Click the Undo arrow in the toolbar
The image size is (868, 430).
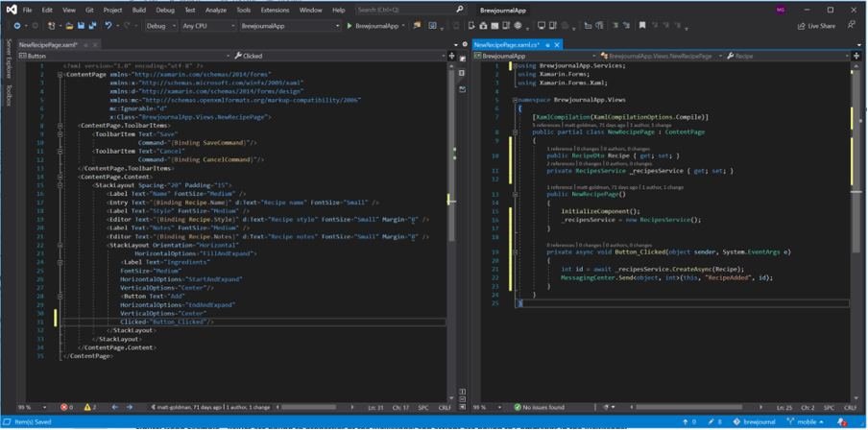point(108,26)
